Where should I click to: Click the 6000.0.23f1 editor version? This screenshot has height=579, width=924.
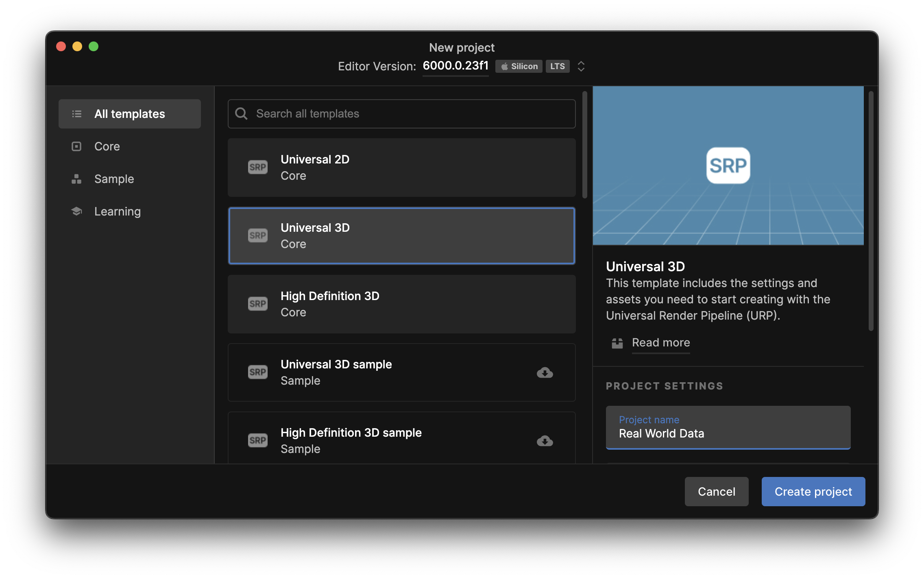pos(455,66)
